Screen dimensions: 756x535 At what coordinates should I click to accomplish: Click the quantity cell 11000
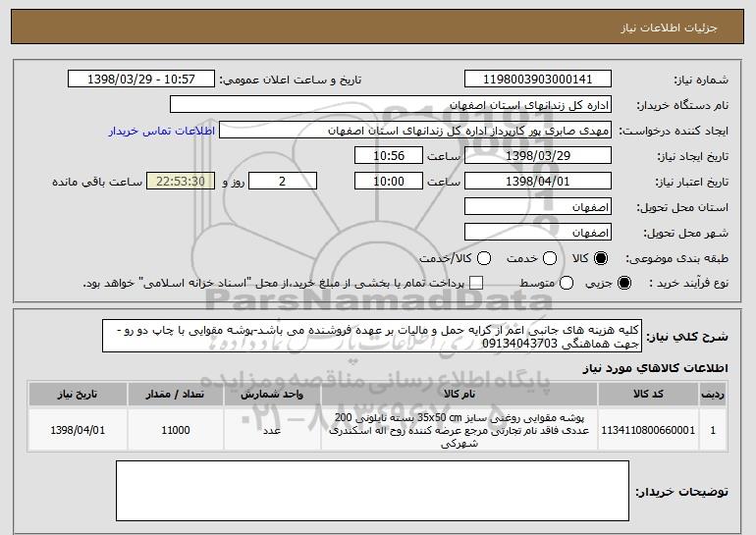click(x=175, y=430)
